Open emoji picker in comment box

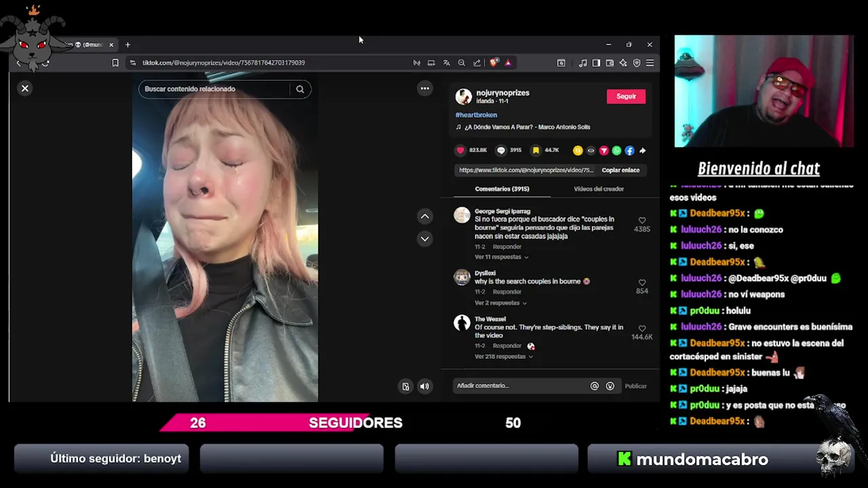point(610,386)
